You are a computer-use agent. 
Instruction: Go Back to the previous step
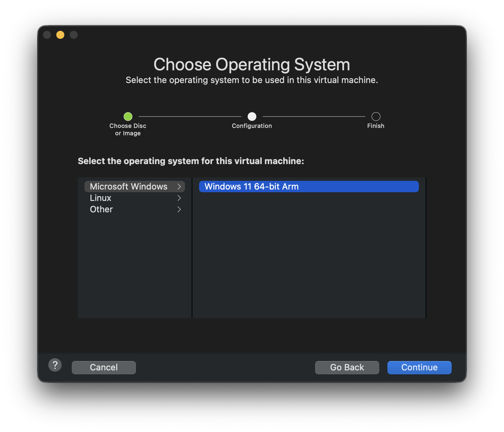tap(347, 367)
